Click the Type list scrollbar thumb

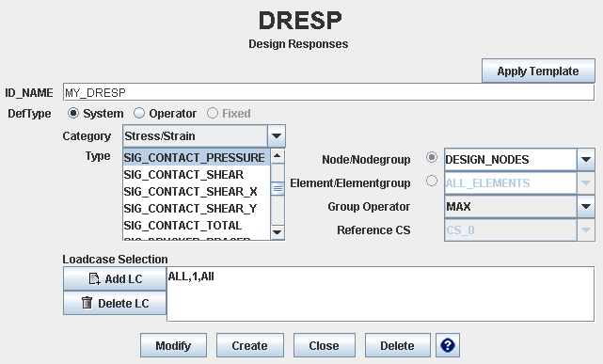278,189
